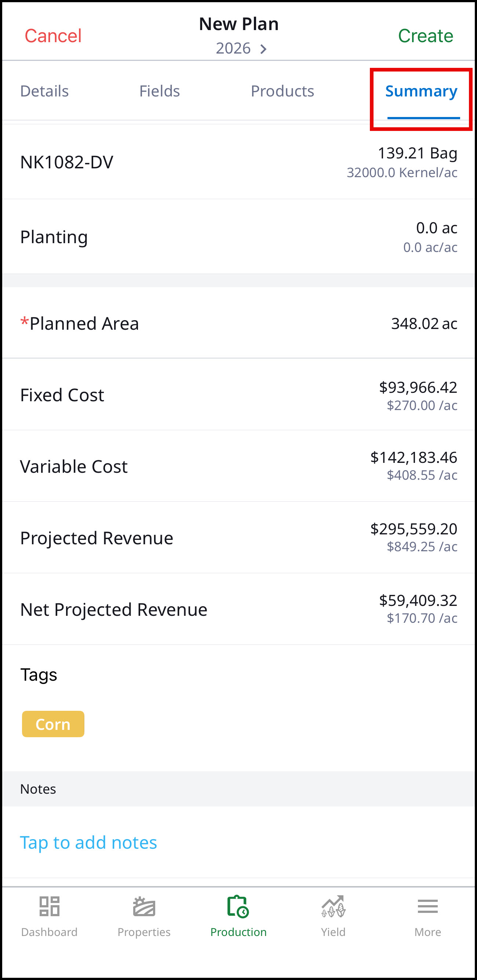Open the More hamburger menu icon

(x=427, y=906)
